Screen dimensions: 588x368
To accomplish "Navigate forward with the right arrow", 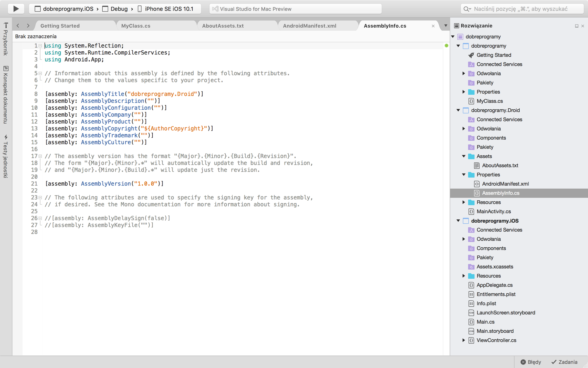I will (28, 26).
